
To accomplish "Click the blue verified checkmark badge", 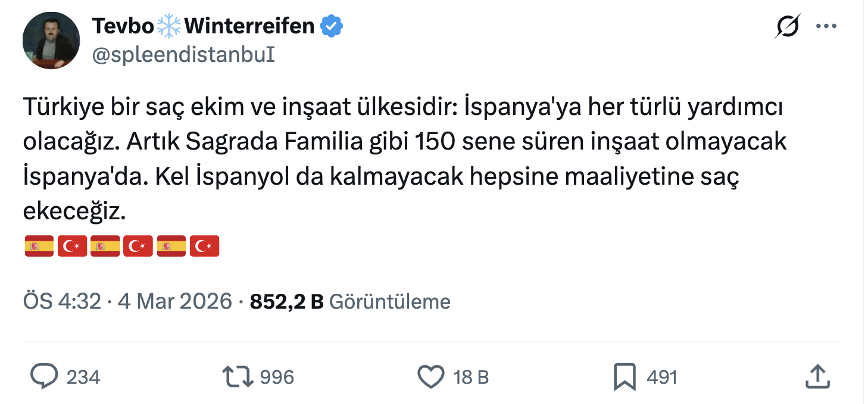I will tap(330, 25).
